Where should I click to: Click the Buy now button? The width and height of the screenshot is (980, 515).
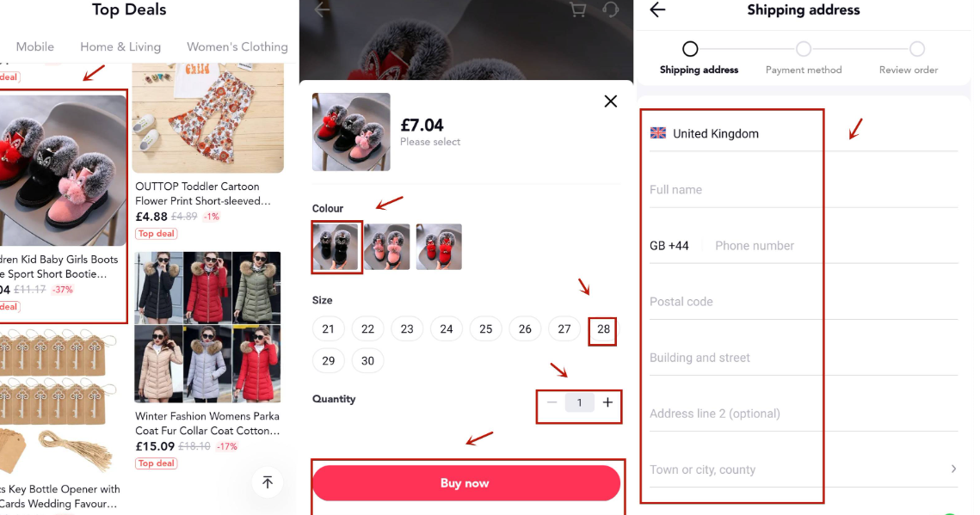466,483
